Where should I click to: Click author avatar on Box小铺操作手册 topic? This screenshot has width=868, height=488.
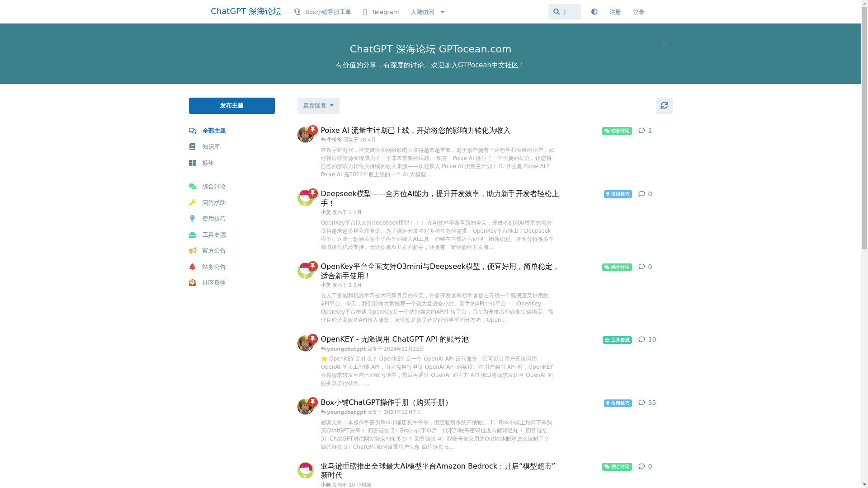coord(305,407)
